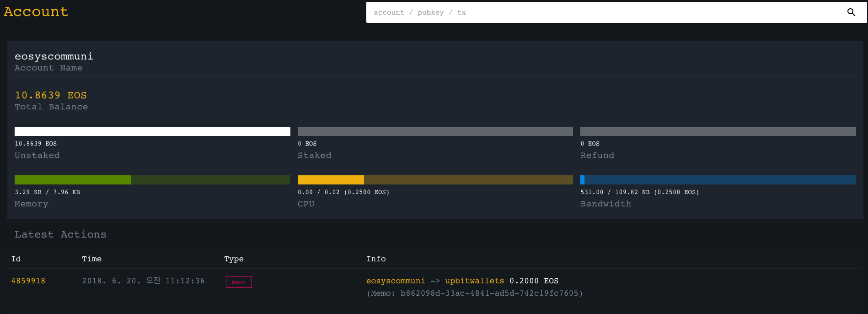Select the transaction memo text

[x=475, y=293]
